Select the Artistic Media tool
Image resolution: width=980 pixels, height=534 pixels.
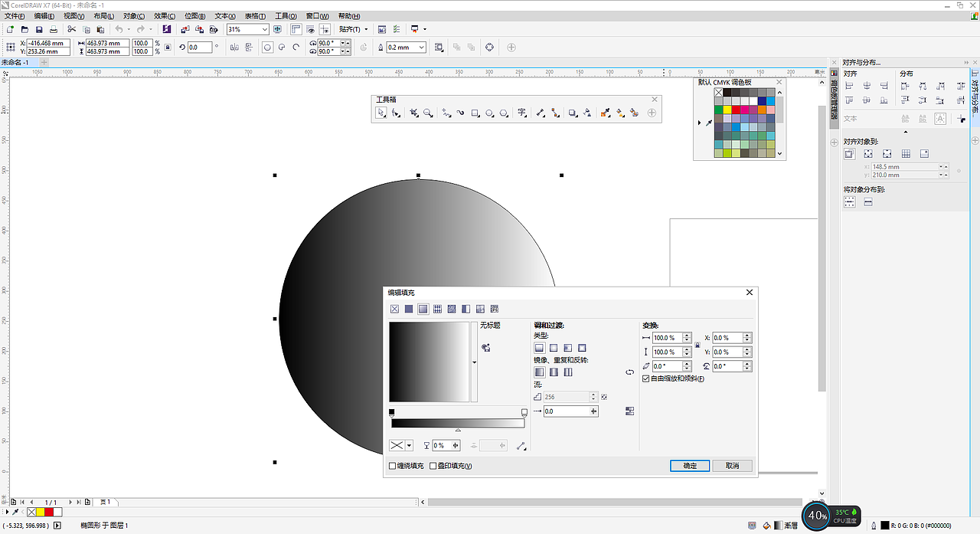461,113
